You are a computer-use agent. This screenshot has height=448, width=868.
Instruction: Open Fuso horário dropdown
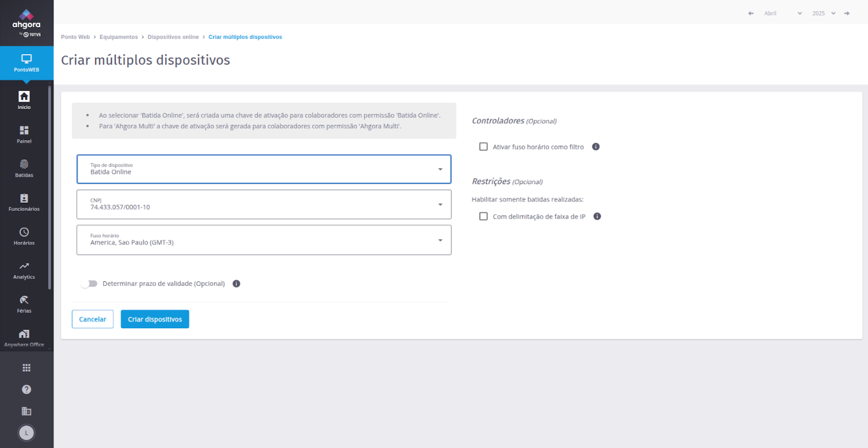point(264,240)
